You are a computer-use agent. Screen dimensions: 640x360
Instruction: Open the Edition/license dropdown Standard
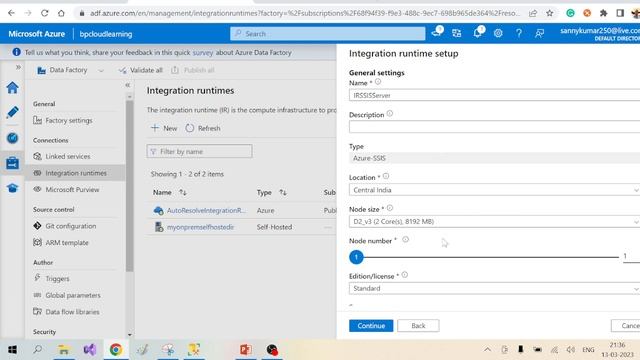494,288
